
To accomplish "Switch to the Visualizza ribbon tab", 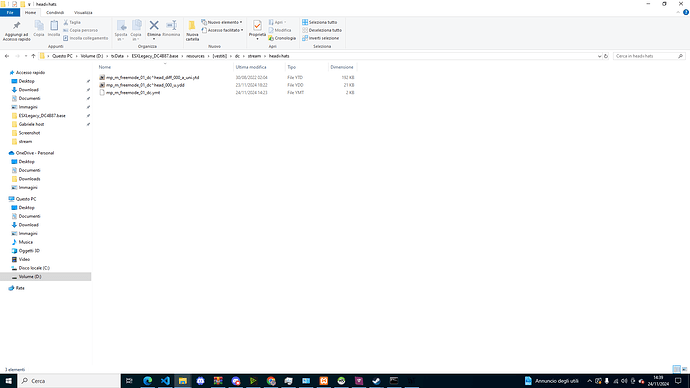I will click(x=83, y=13).
